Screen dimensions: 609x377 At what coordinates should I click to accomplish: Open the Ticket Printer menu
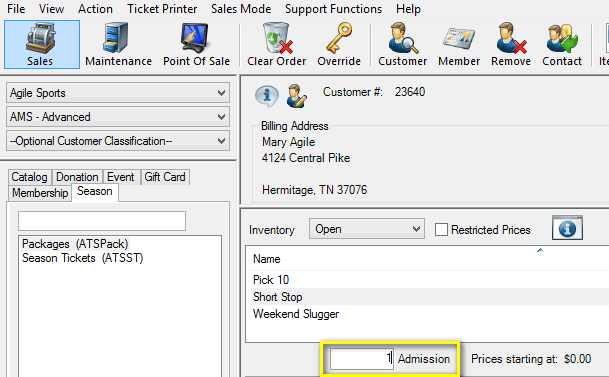pos(162,9)
